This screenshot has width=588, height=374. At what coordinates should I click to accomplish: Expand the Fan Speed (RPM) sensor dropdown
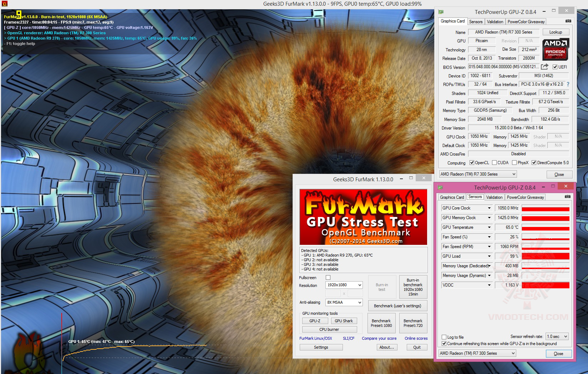[x=489, y=247]
